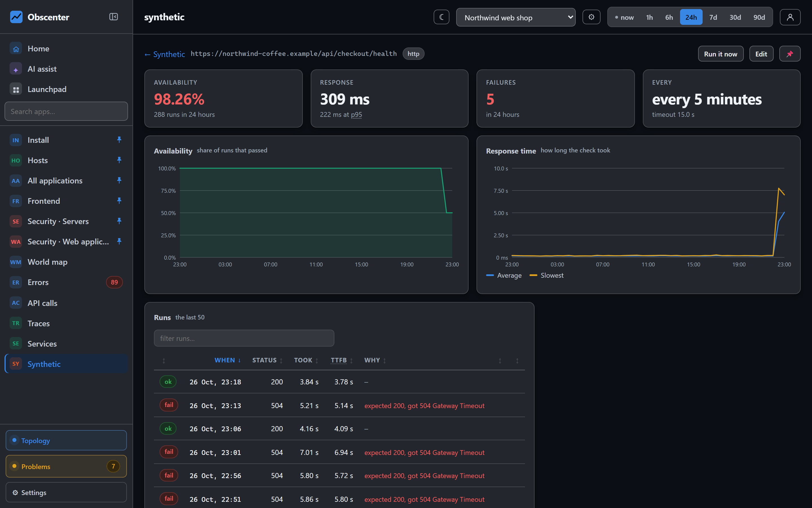This screenshot has height=508, width=812.
Task: Sort runs by TTFB column
Action: 342,360
